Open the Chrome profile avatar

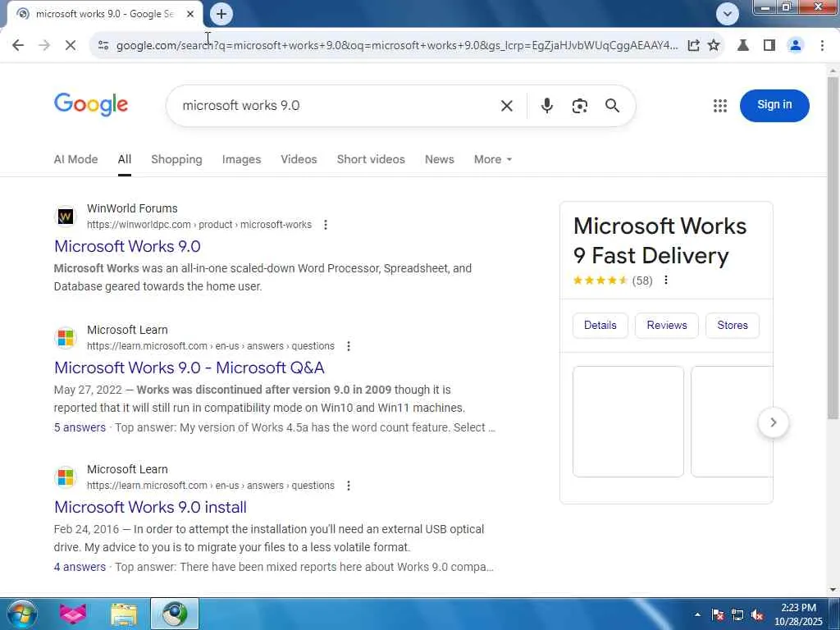(796, 46)
